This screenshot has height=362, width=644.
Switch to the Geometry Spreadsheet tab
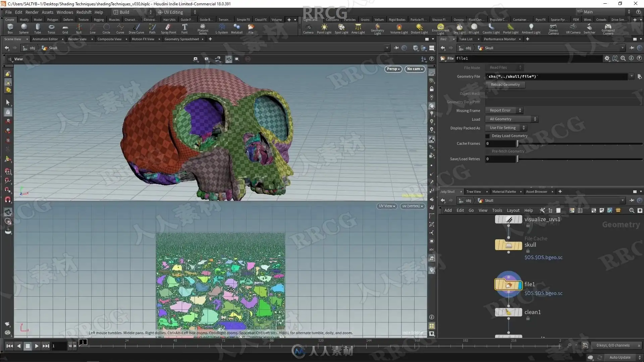181,39
